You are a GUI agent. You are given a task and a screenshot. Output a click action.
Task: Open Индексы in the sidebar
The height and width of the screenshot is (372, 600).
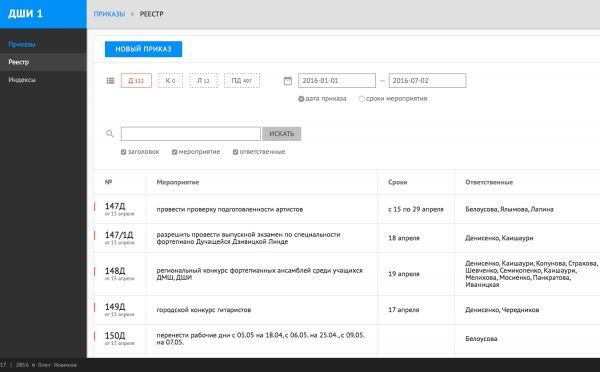[x=22, y=80]
